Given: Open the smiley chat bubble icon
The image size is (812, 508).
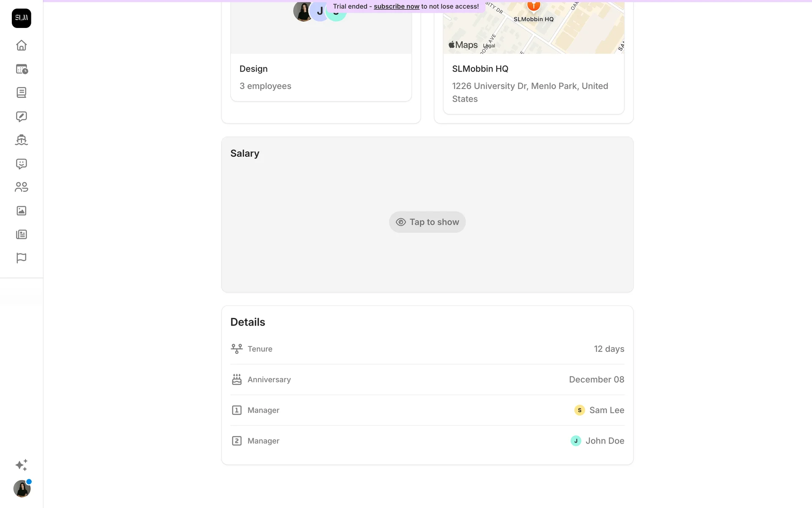Looking at the screenshot, I should click(22, 164).
